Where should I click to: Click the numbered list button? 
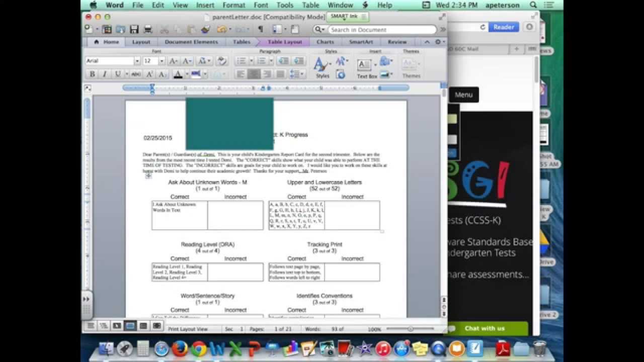coord(262,61)
